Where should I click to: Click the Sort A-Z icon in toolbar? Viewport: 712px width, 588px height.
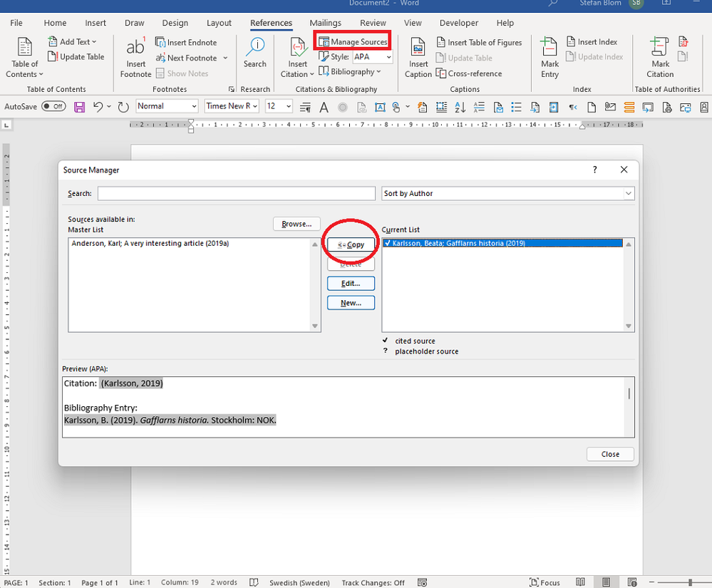(x=460, y=107)
